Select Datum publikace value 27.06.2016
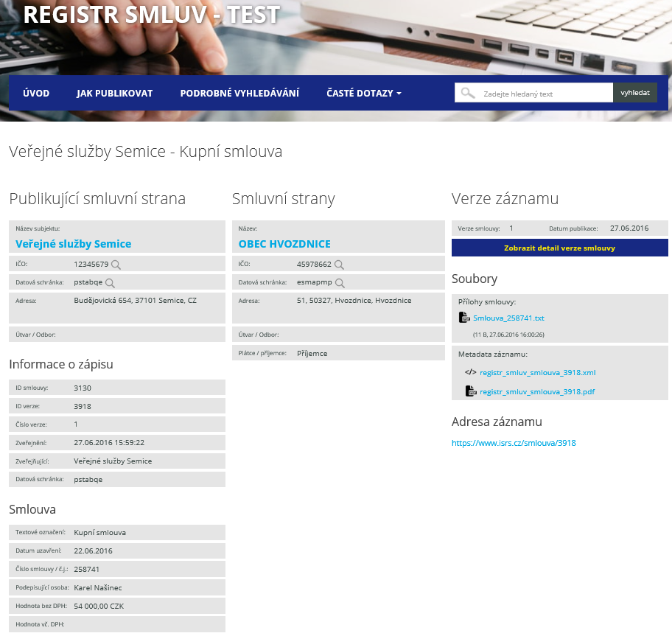 629,228
